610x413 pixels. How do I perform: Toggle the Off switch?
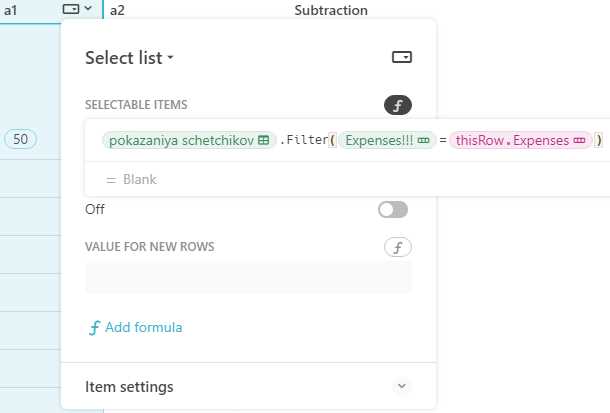(x=393, y=210)
